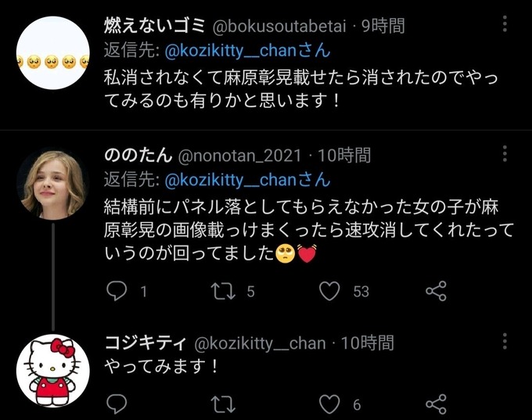
Task: Open more options on ののたん's tweet
Action: tap(505, 153)
